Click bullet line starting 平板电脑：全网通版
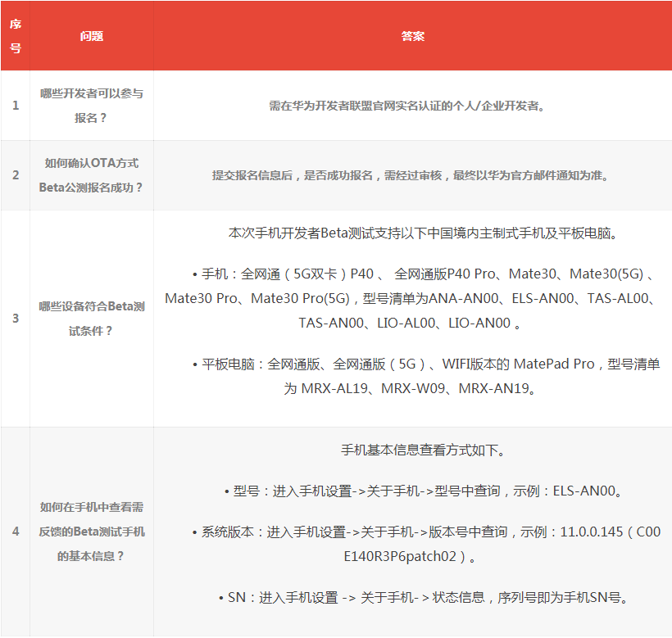672x638 pixels. 426,364
